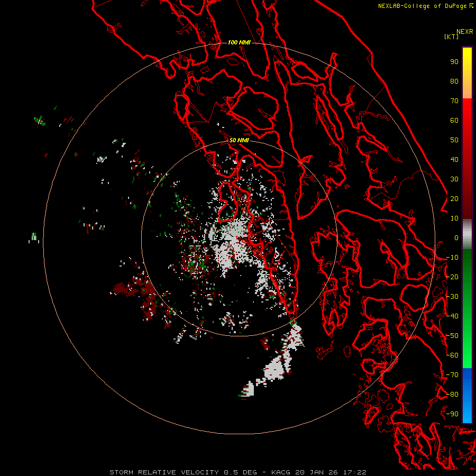Click the -70 value on velocity scale
The height and width of the screenshot is (476, 476).
coord(452,375)
